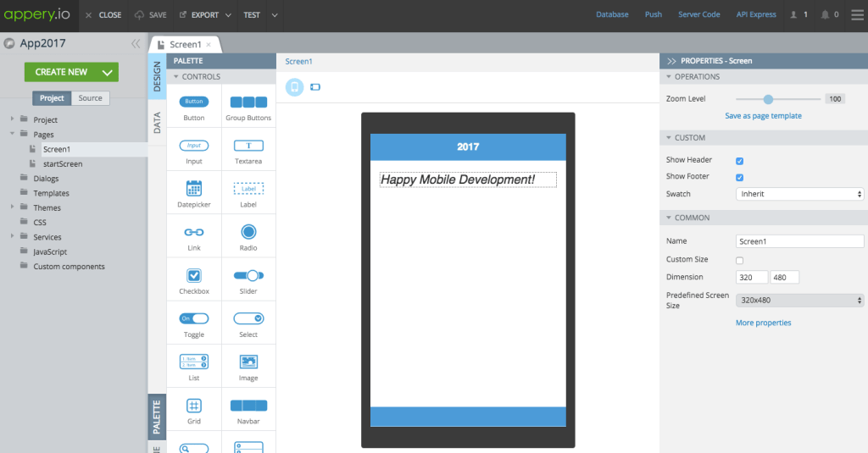Click the Zoom Level slider handle
This screenshot has width=868, height=453.
coord(768,99)
